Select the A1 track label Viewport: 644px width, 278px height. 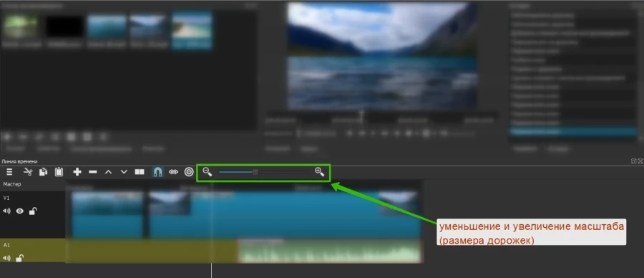(x=6, y=245)
